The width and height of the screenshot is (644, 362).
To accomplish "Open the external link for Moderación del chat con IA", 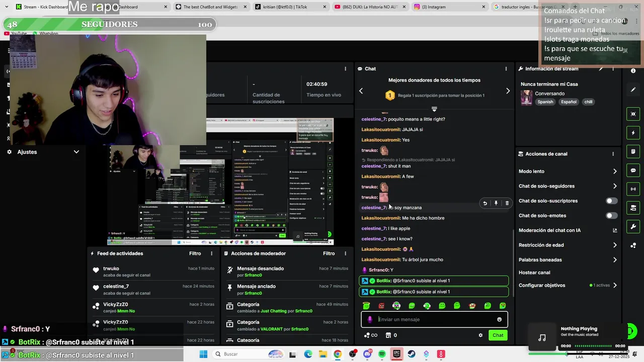I will pyautogui.click(x=615, y=230).
